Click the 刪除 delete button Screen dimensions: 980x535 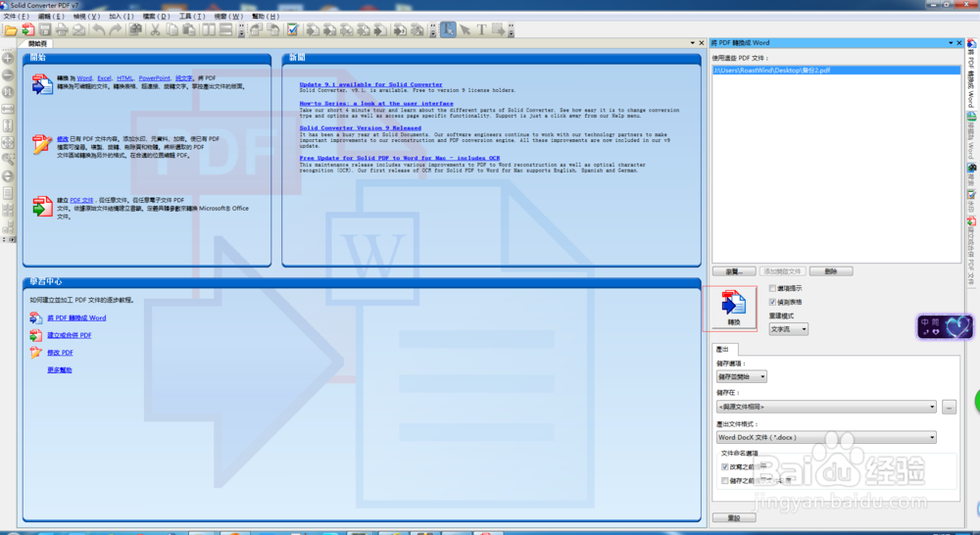831,271
